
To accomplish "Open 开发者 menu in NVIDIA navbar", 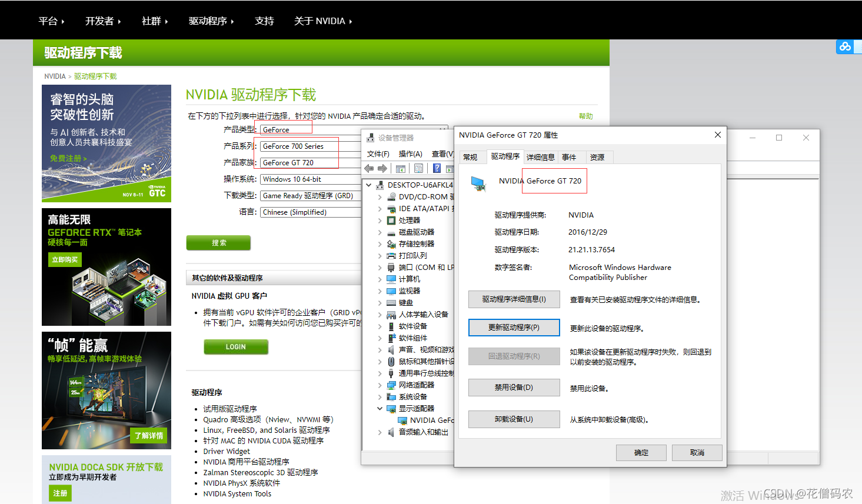I will tap(103, 21).
